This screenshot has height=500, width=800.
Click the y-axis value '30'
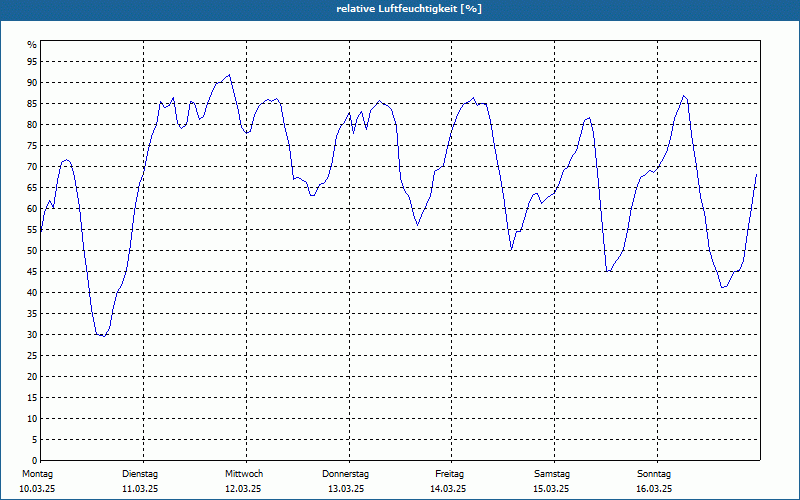(32, 335)
